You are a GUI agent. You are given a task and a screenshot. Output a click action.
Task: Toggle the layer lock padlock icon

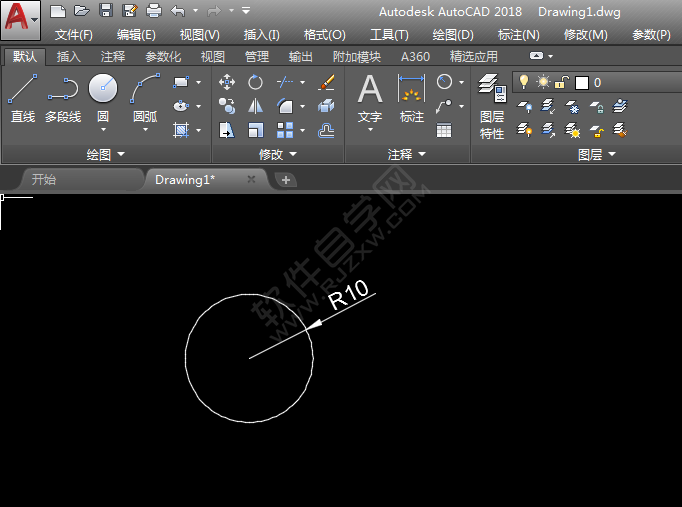pos(562,82)
